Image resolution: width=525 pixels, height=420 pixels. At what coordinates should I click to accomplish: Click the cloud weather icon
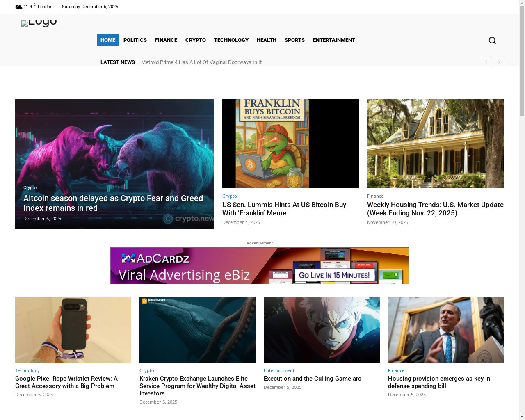tap(18, 7)
